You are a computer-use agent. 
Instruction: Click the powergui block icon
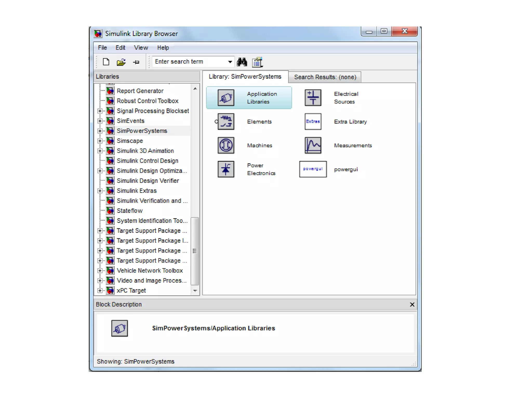[x=313, y=169]
